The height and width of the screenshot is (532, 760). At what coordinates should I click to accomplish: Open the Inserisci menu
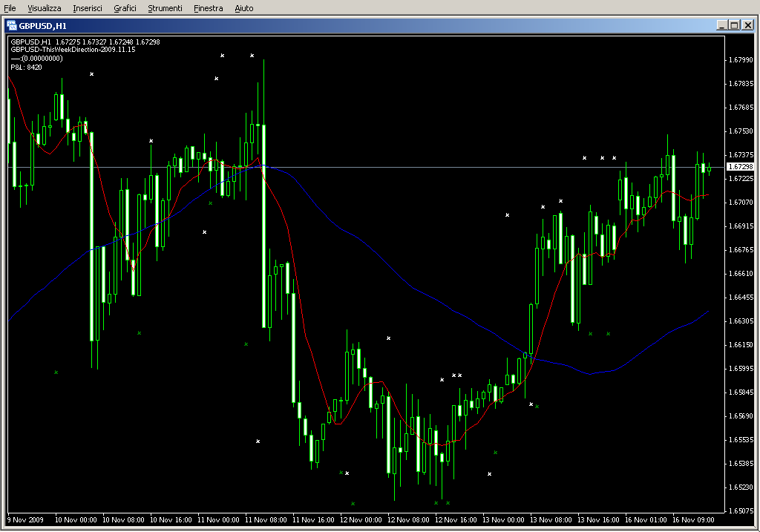pos(88,8)
